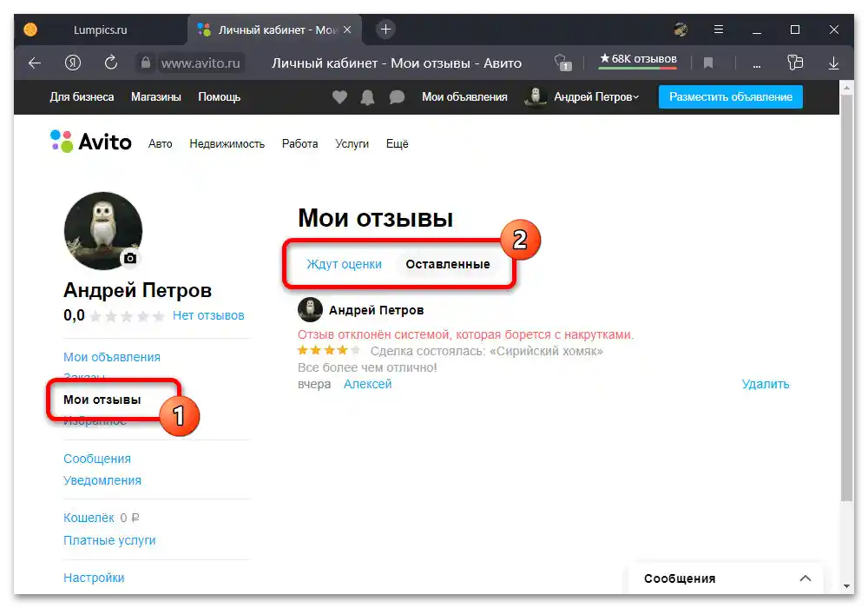Open Мои объявления in the sidebar
Screen dimensions: 868x608
[x=112, y=357]
